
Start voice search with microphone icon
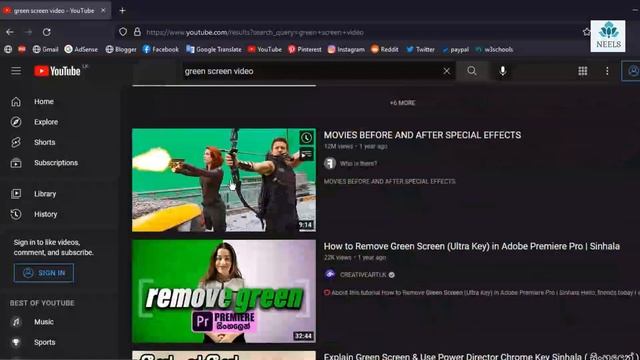click(x=503, y=71)
